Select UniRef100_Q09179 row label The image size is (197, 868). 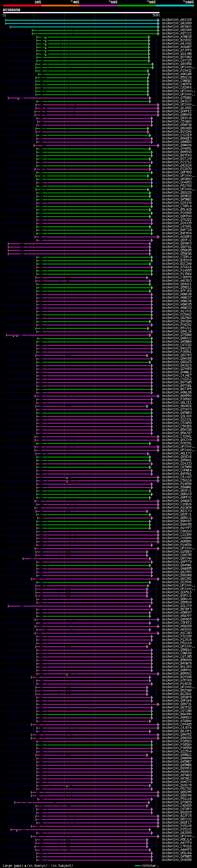[177, 785]
